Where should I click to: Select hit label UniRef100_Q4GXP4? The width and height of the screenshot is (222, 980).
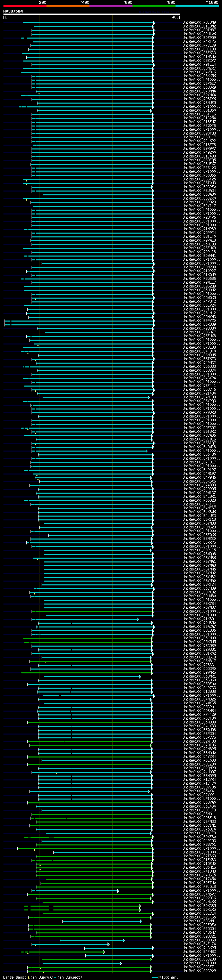coord(199,378)
